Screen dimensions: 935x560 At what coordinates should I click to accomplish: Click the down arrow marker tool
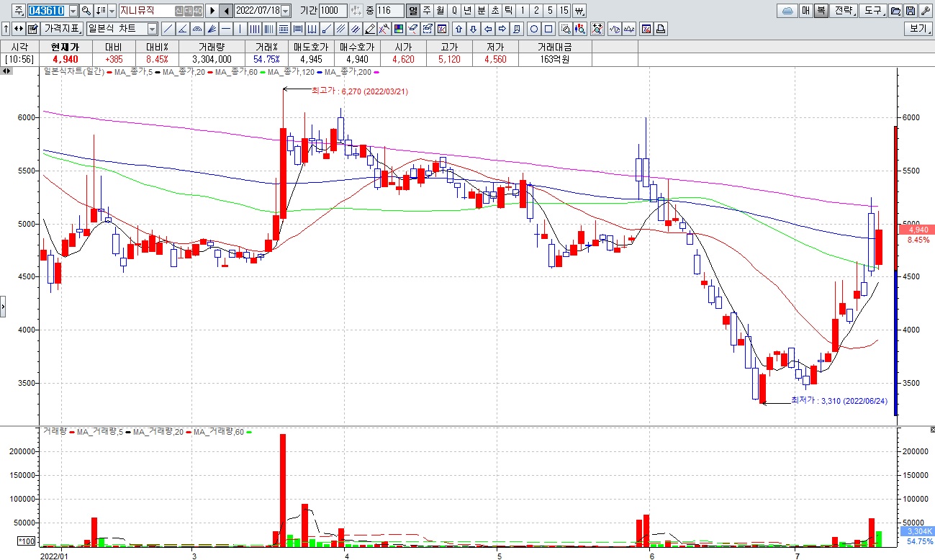tap(474, 29)
